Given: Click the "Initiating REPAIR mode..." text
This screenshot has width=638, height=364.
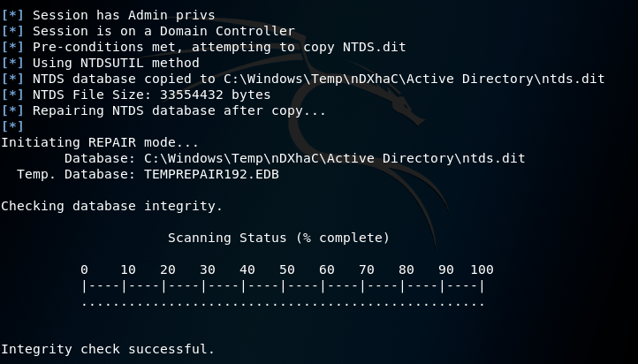Looking at the screenshot, I should [100, 142].
